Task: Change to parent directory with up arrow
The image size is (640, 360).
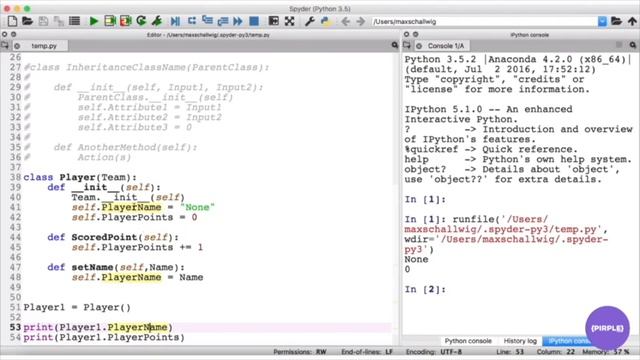Action: 632,21
